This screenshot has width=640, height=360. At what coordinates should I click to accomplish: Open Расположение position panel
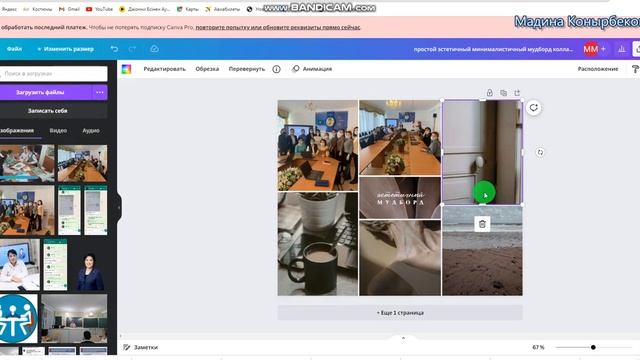(x=598, y=69)
